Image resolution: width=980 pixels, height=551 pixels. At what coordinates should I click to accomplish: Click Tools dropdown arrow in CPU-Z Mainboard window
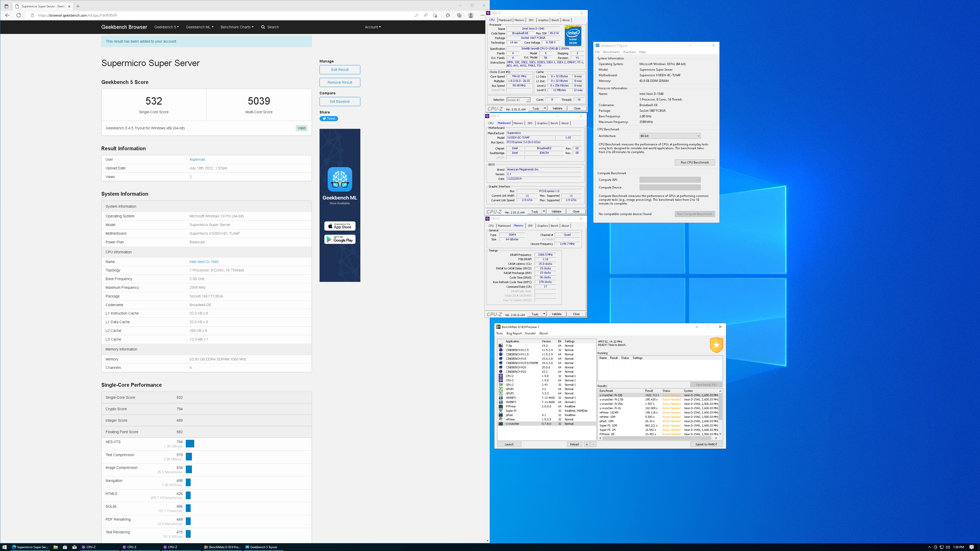coord(544,211)
